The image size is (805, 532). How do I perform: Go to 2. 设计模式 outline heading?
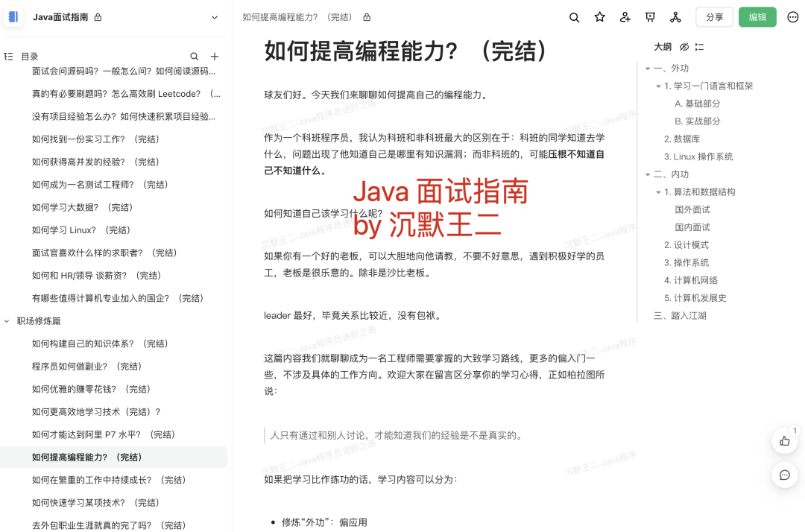point(686,245)
